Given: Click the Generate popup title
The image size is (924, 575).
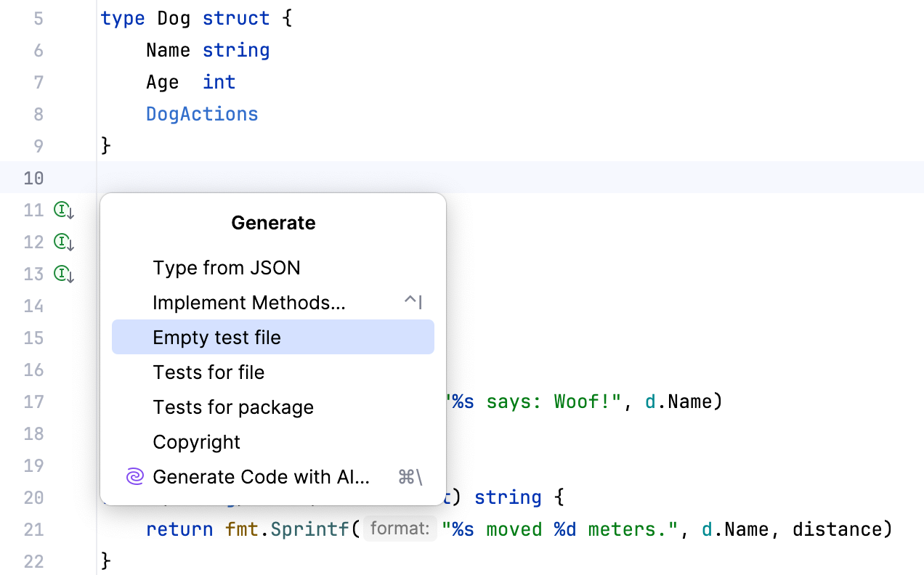Looking at the screenshot, I should [x=273, y=223].
